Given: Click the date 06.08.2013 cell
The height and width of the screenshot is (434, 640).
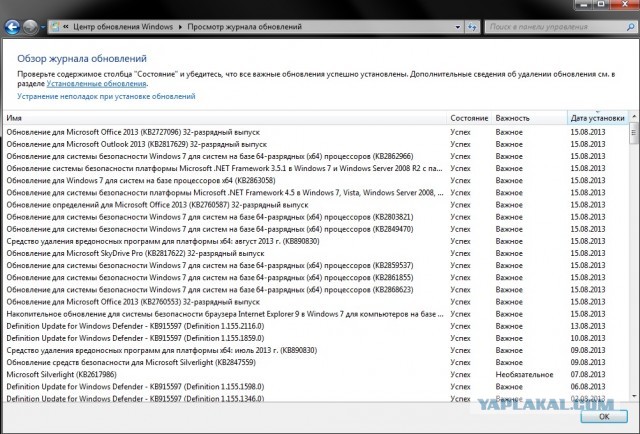Looking at the screenshot, I should tap(588, 387).
